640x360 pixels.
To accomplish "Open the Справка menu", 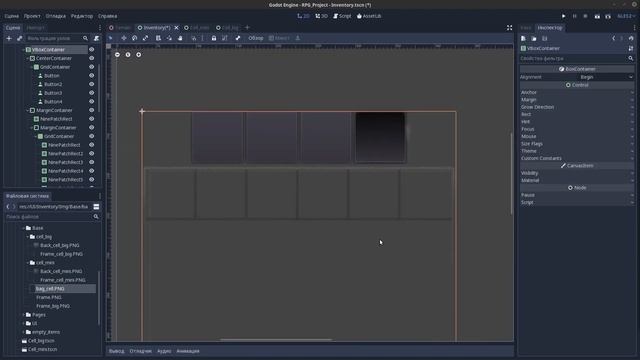I will pos(107,16).
